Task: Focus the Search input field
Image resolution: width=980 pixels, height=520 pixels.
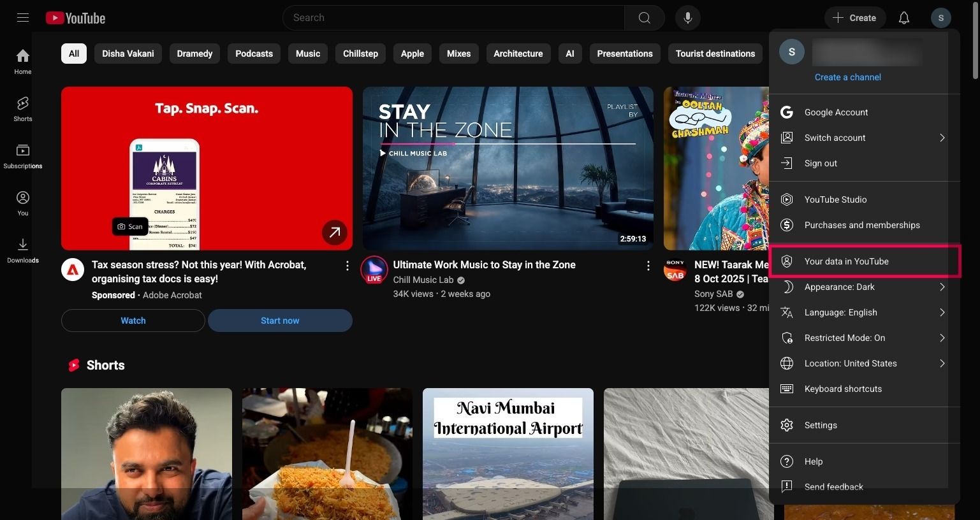Action: (453, 18)
